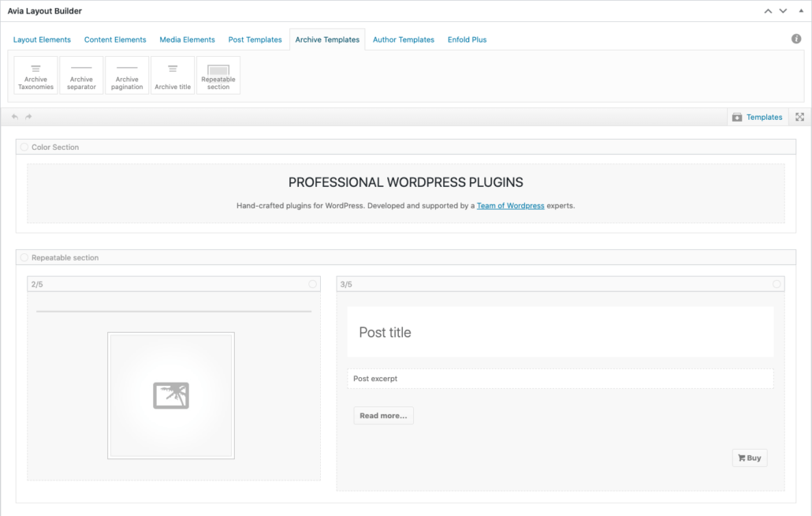
Task: Select the Color Section circle toggle
Action: [x=24, y=147]
